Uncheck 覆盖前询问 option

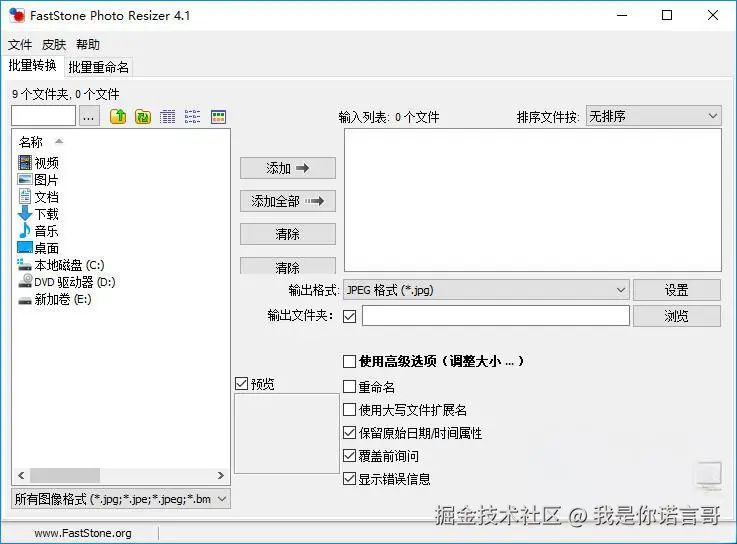[x=349, y=456]
